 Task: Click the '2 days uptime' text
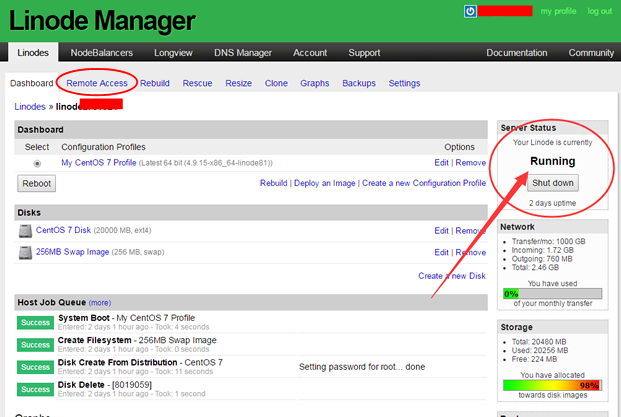pyautogui.click(x=552, y=203)
